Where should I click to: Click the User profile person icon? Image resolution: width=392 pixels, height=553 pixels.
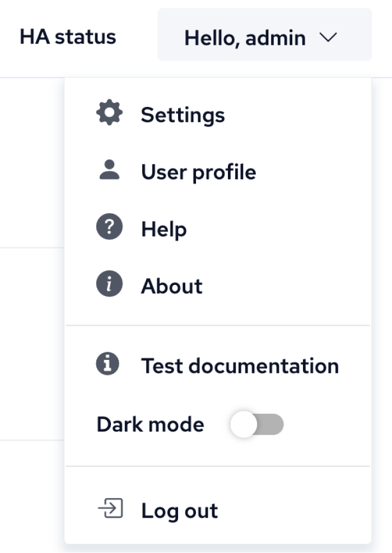coord(110,170)
